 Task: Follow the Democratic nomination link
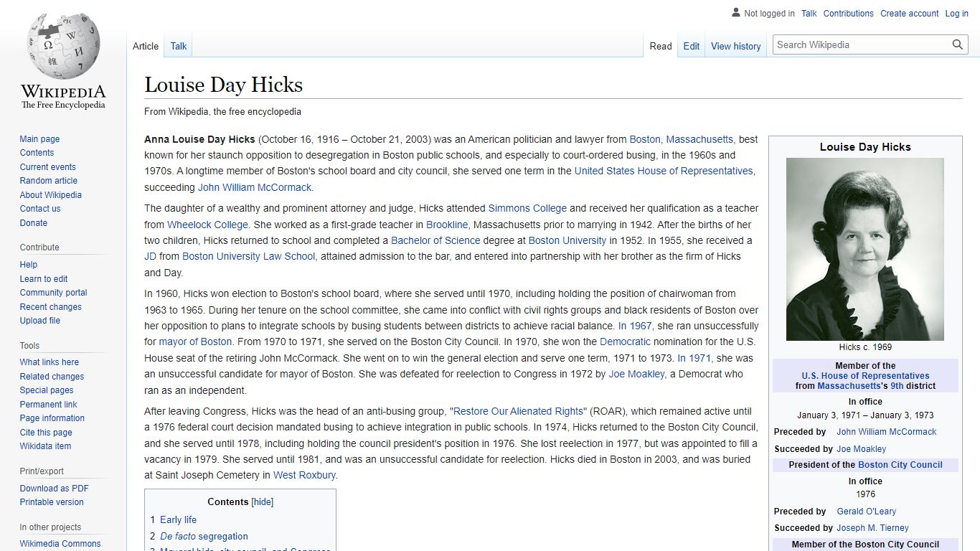tap(625, 342)
